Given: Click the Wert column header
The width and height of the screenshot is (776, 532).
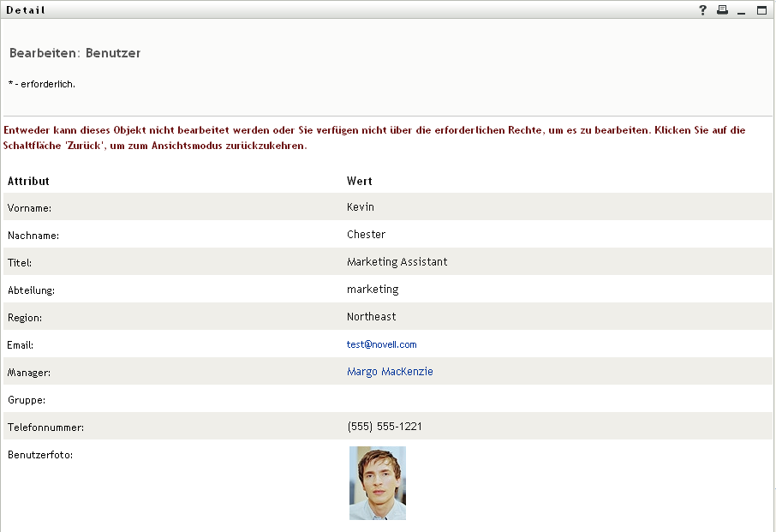Looking at the screenshot, I should [359, 182].
